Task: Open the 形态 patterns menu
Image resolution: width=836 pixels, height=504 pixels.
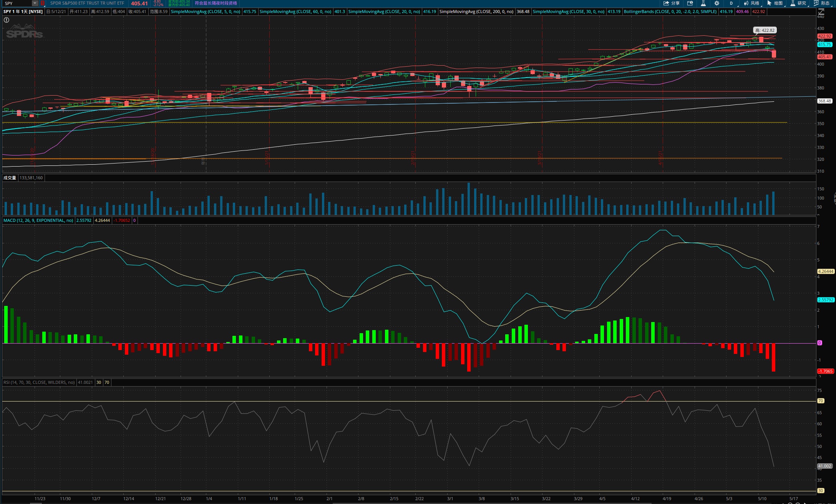Action: tap(822, 3)
